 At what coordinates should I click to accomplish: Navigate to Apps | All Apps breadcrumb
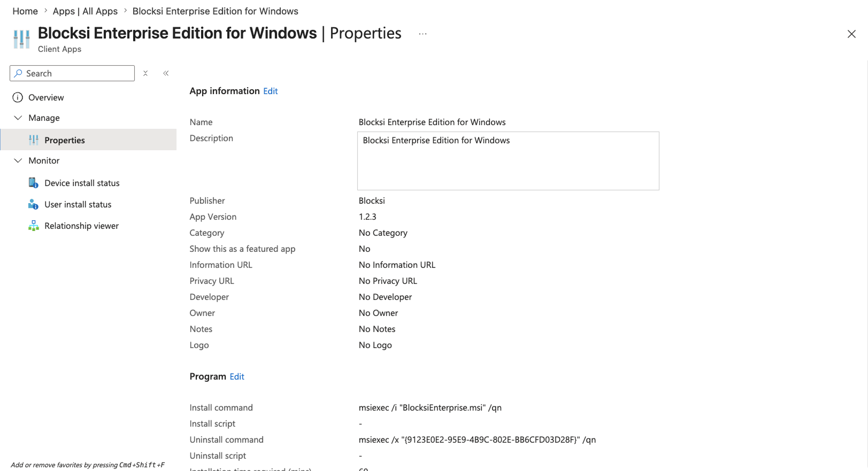click(85, 11)
